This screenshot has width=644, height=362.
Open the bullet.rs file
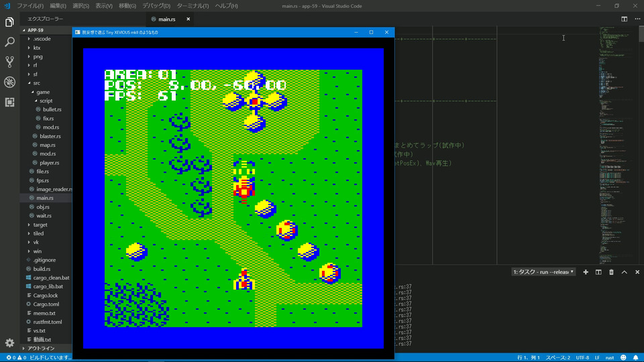[52, 109]
